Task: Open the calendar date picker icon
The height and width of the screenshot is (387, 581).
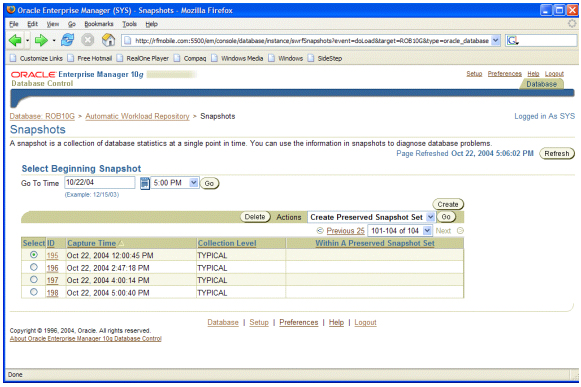Action: tap(145, 183)
